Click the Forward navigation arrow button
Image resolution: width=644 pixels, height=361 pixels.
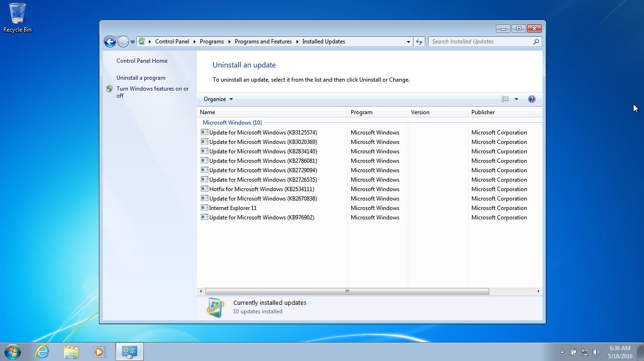(x=123, y=42)
